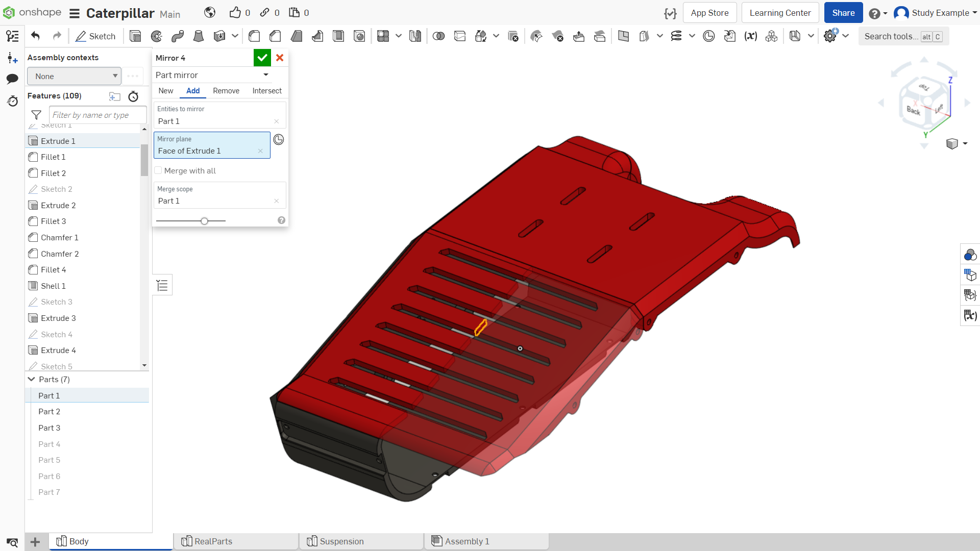Viewport: 980px width, 551px height.
Task: Open the rollback timer icon in Features
Action: [133, 96]
